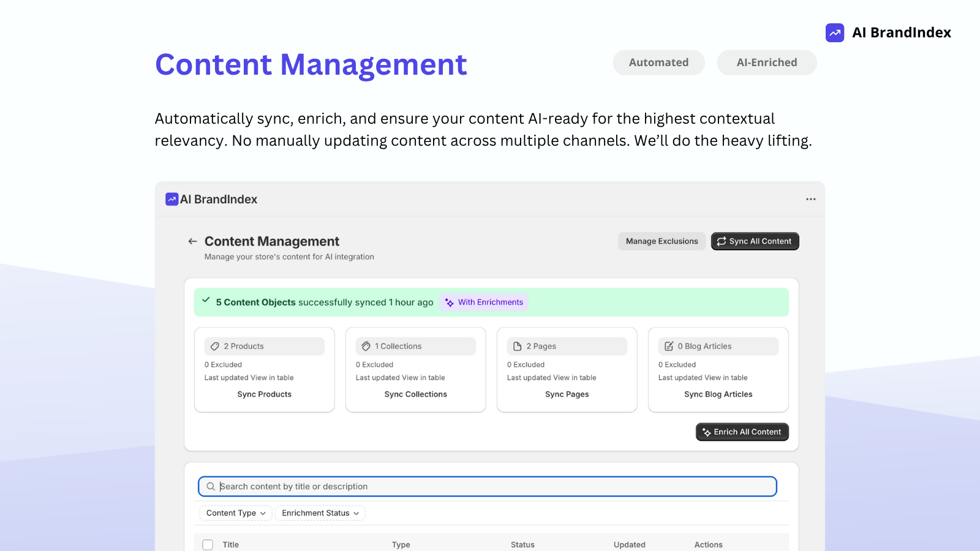Click the magnifier icon in the search bar

[211, 486]
